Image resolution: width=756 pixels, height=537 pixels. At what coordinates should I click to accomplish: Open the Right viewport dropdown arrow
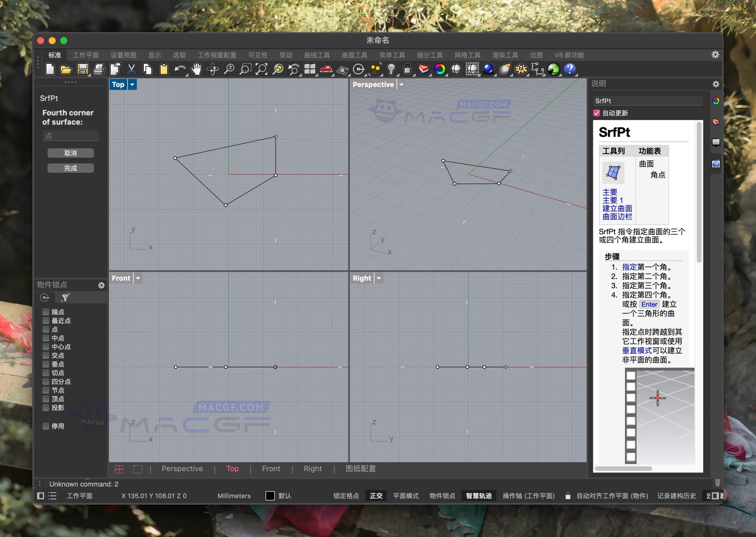tap(379, 279)
